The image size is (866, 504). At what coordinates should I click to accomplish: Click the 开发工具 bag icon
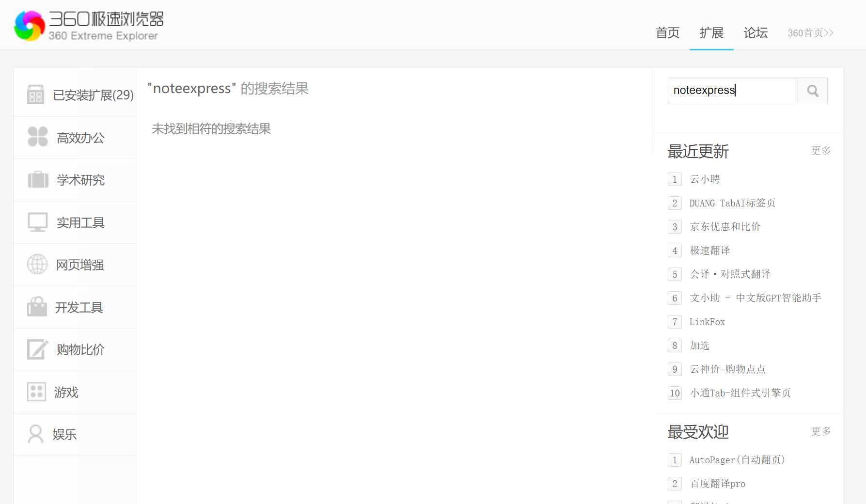pyautogui.click(x=37, y=306)
